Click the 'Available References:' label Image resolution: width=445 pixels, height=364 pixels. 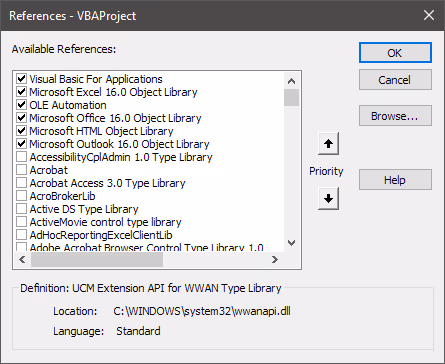[x=64, y=49]
